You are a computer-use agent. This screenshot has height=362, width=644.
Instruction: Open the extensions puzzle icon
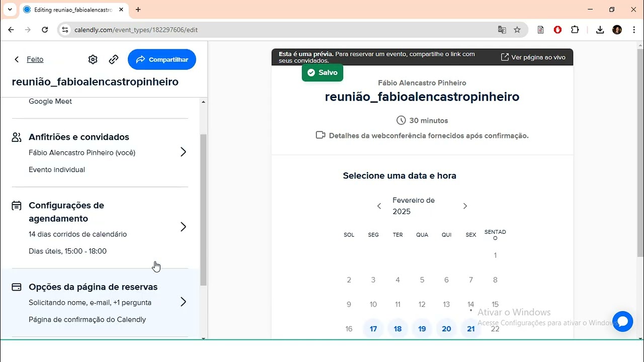[575, 30]
